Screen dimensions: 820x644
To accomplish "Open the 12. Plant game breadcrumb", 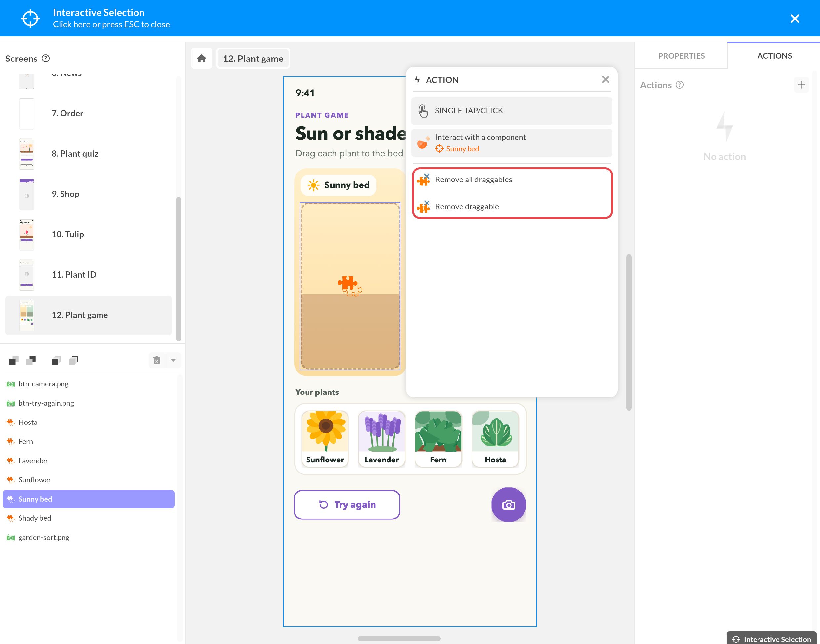I will click(x=253, y=59).
